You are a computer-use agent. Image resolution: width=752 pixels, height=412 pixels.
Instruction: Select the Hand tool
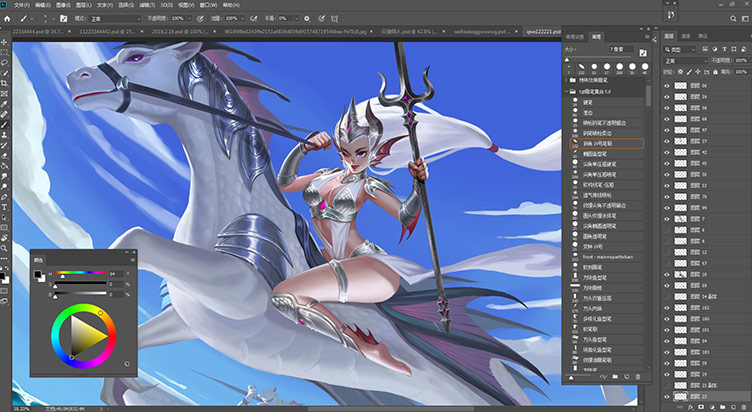click(x=4, y=238)
